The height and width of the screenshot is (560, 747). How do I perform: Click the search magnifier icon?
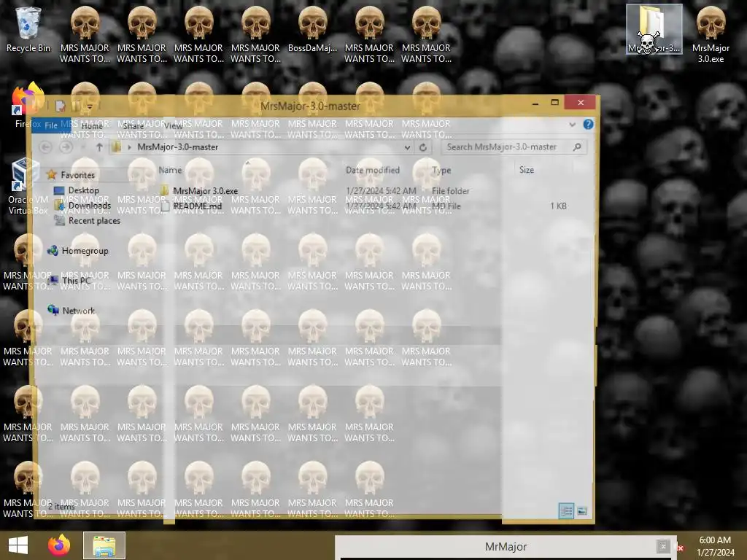(577, 147)
